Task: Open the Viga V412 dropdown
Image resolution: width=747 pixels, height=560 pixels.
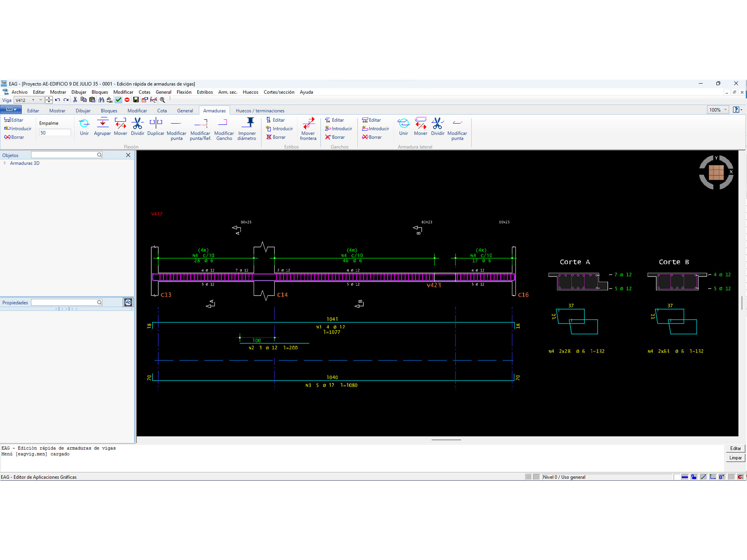Action: coord(40,100)
